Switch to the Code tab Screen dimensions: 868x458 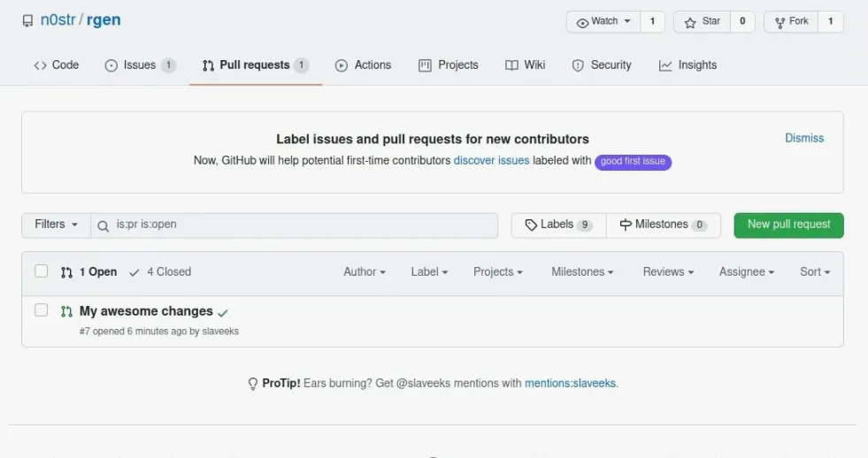tap(56, 65)
